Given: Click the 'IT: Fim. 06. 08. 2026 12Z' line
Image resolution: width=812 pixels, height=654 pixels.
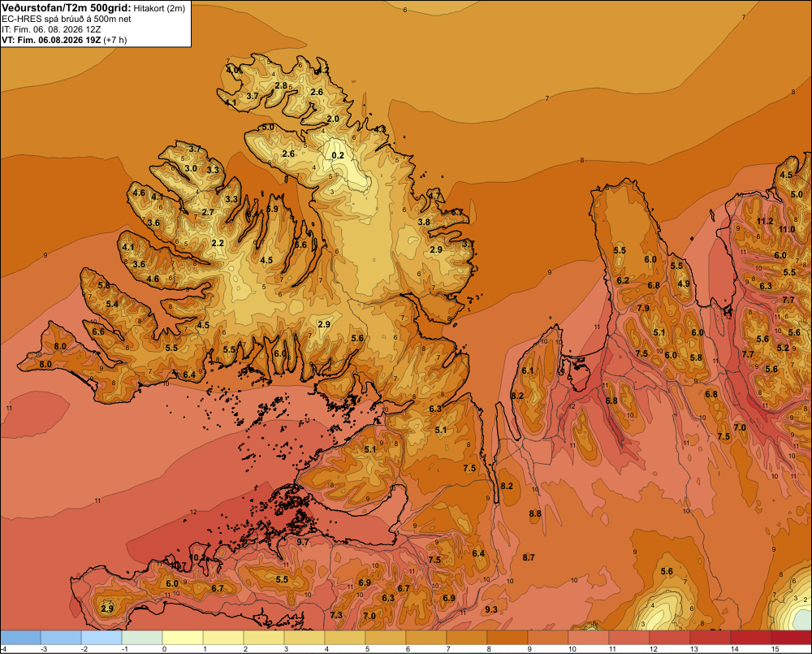Looking at the screenshot, I should coord(51,29).
